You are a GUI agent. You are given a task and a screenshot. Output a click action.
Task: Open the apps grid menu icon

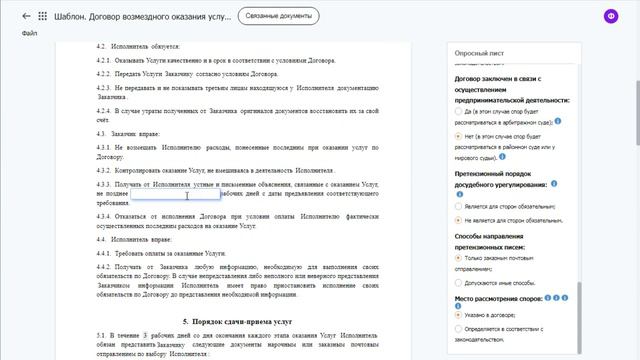[x=42, y=16]
